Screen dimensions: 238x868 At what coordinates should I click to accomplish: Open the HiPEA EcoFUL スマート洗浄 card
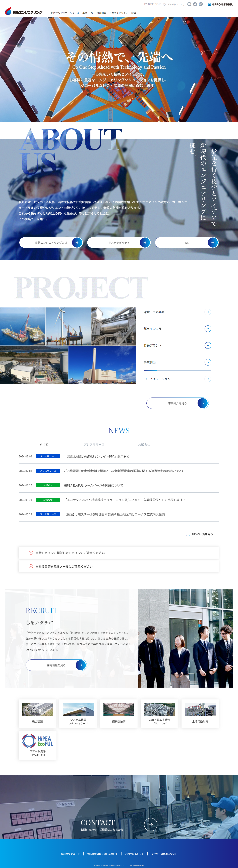tap(37, 745)
